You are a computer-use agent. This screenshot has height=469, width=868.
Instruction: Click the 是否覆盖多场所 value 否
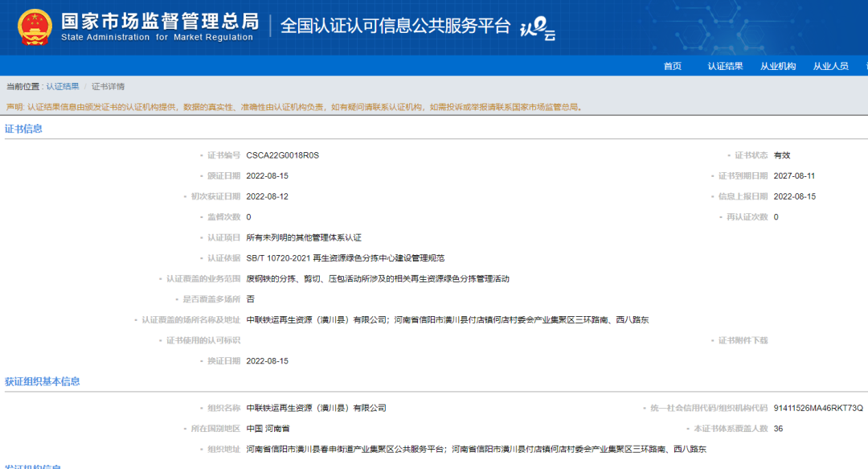(x=250, y=298)
